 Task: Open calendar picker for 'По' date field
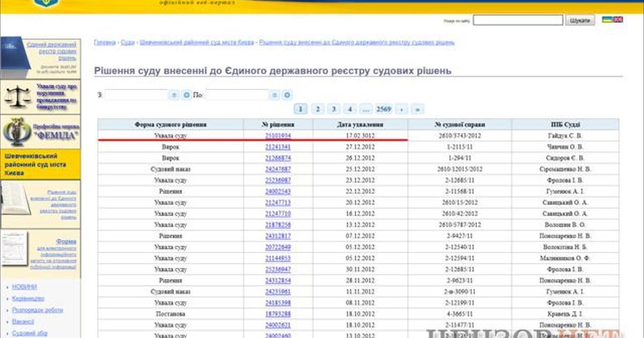274,95
